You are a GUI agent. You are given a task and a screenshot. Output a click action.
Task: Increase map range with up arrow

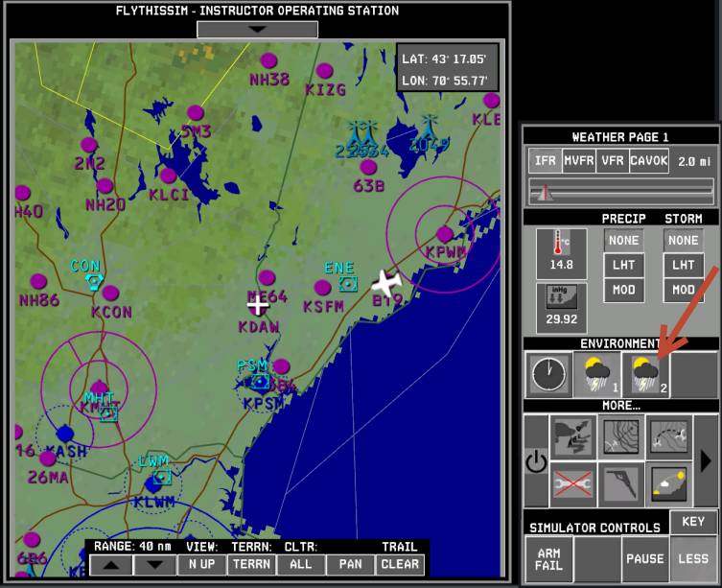tap(111, 565)
